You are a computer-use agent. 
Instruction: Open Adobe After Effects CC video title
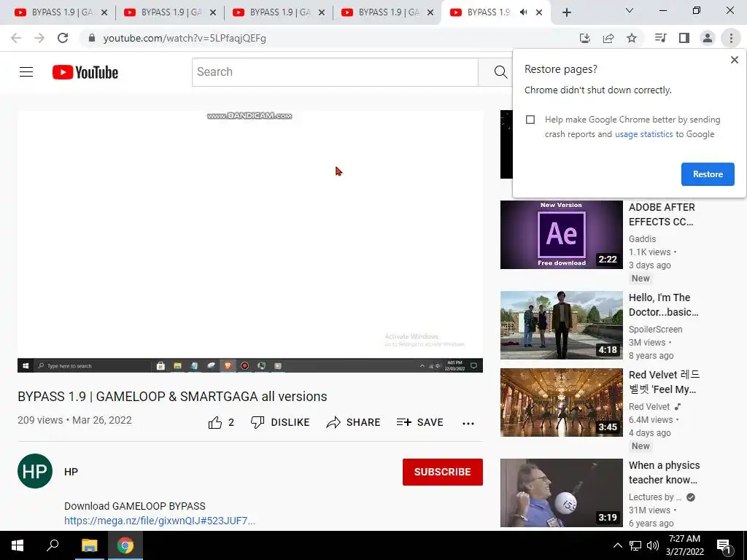coord(662,215)
